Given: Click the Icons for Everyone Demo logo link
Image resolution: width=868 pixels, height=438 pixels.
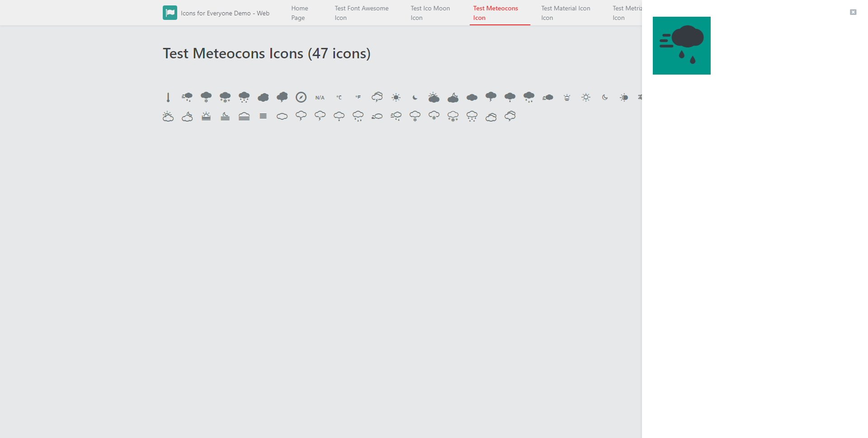Looking at the screenshot, I should point(216,13).
